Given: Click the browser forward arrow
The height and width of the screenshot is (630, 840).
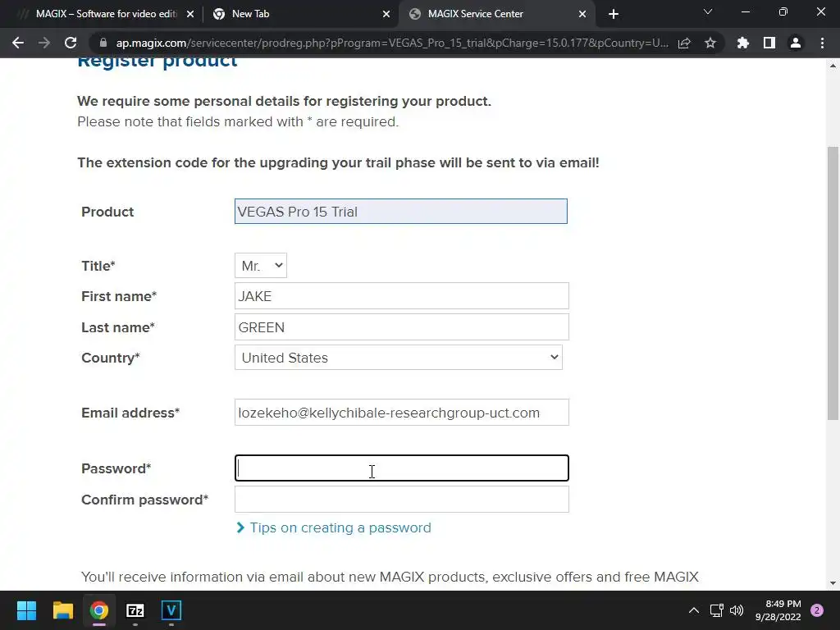Looking at the screenshot, I should pyautogui.click(x=44, y=43).
